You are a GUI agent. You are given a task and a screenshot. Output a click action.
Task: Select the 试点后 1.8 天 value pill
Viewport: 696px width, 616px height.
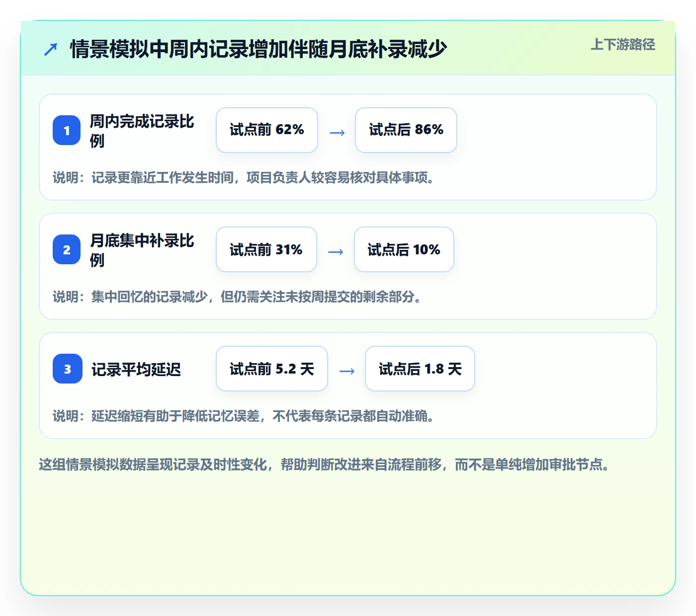[420, 369]
